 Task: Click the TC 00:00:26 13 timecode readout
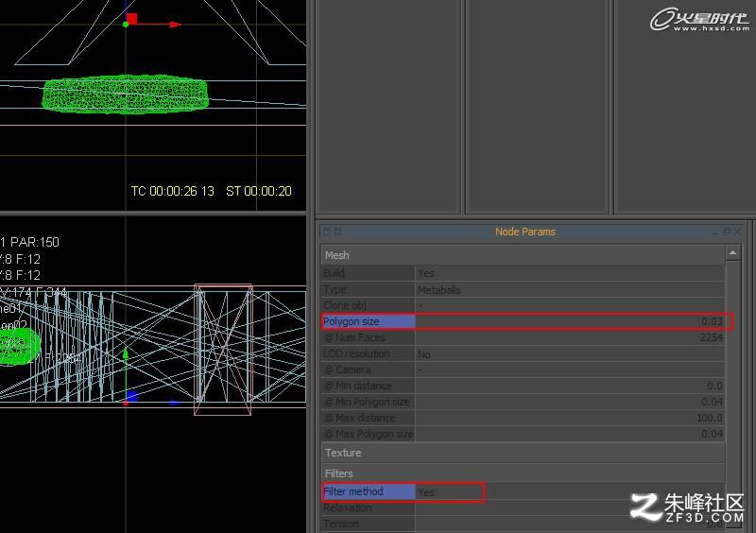point(172,191)
